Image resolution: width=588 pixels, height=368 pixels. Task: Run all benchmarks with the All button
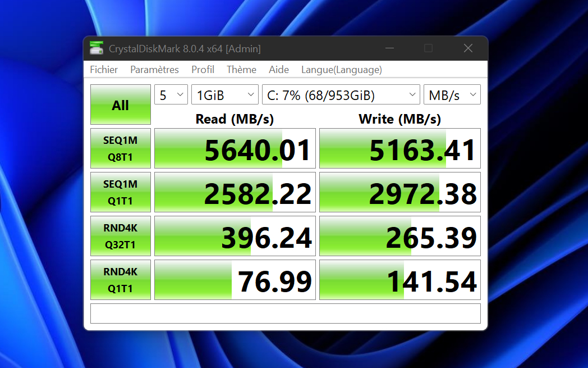click(121, 105)
